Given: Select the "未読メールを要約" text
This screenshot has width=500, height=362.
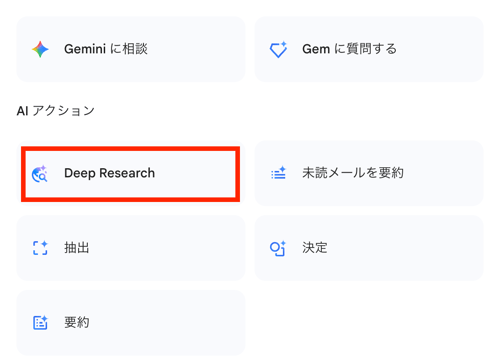Looking at the screenshot, I should click(353, 173).
